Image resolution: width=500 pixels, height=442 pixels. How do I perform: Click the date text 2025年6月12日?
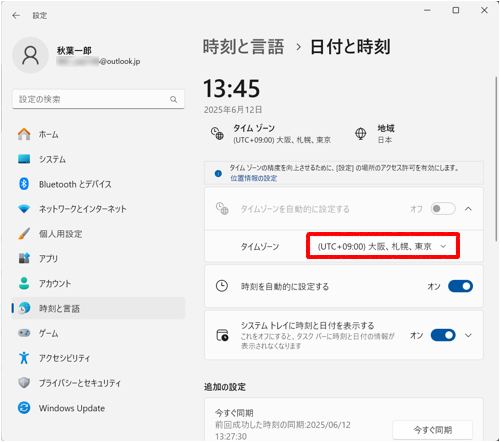[x=233, y=110]
